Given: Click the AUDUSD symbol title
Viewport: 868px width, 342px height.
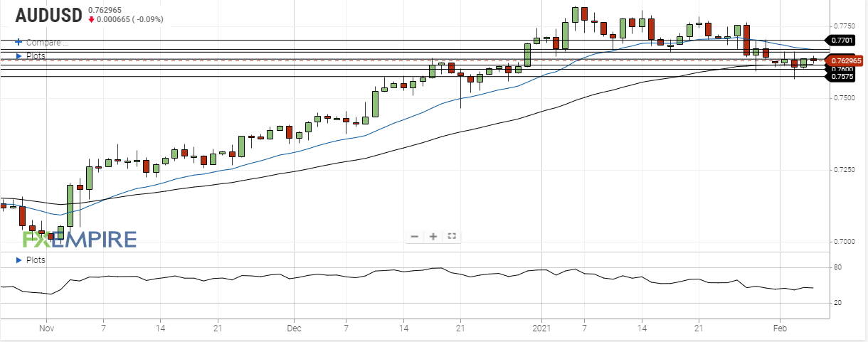Looking at the screenshot, I should click(48, 15).
